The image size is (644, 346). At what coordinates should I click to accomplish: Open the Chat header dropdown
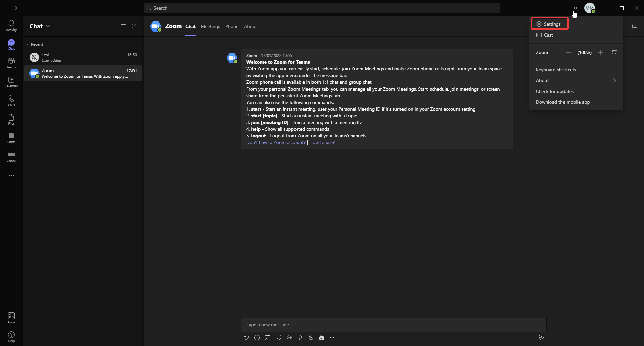pyautogui.click(x=48, y=26)
